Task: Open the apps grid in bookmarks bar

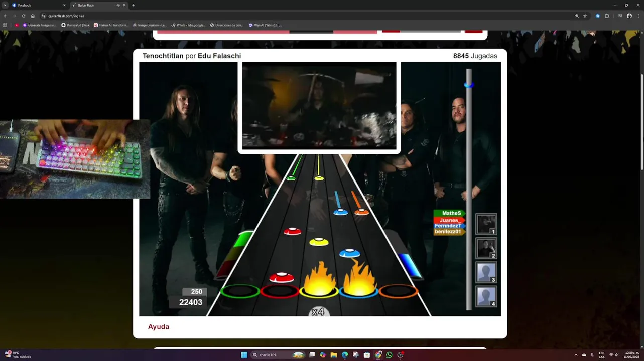Action: [x=5, y=25]
